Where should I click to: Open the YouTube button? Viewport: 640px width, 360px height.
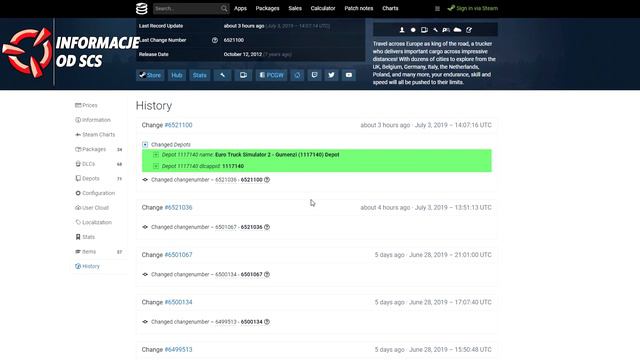coord(349,75)
